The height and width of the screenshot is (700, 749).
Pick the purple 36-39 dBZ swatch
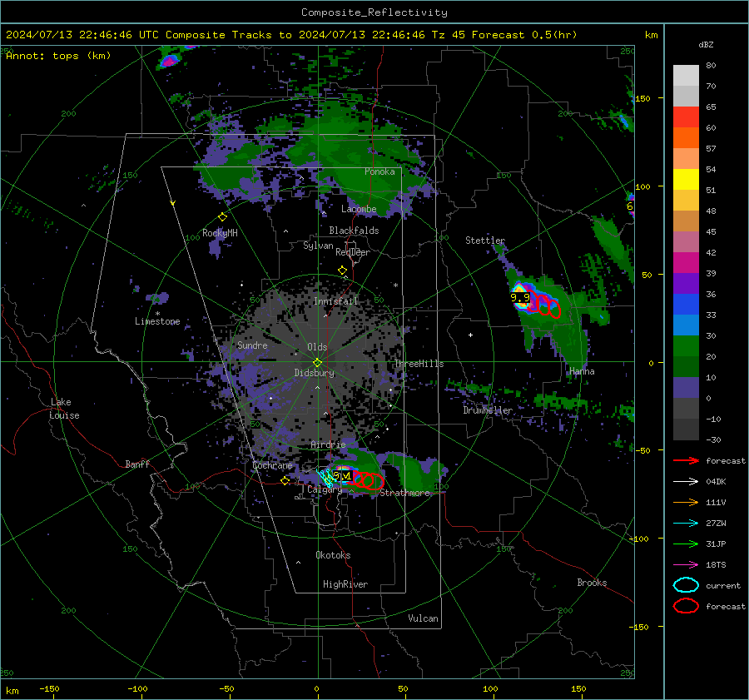click(686, 283)
